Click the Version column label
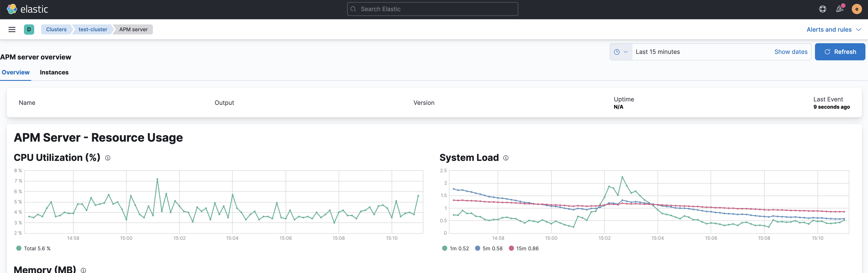This screenshot has width=868, height=273. [x=424, y=103]
